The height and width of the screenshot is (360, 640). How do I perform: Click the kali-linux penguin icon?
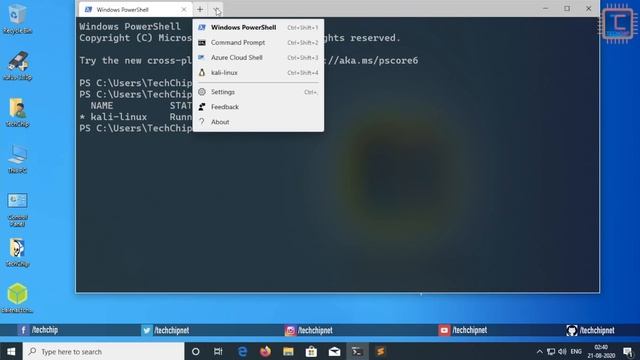(x=202, y=73)
